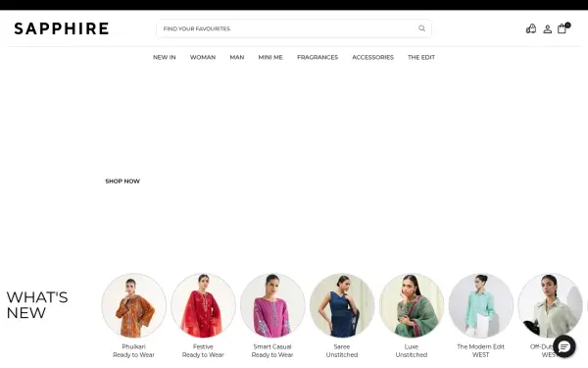Select the Phulkari circular thumbnail
This screenshot has width=588, height=368.
133,305
